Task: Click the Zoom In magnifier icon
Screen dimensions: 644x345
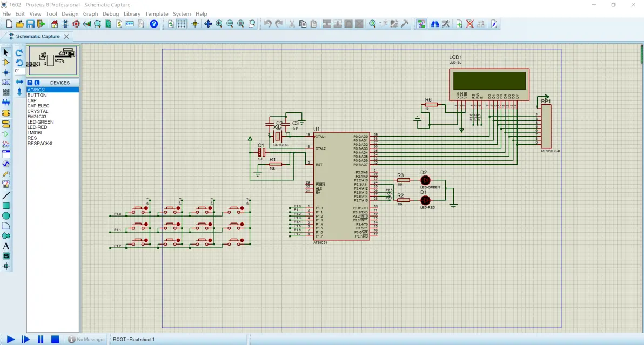Action: [x=219, y=24]
